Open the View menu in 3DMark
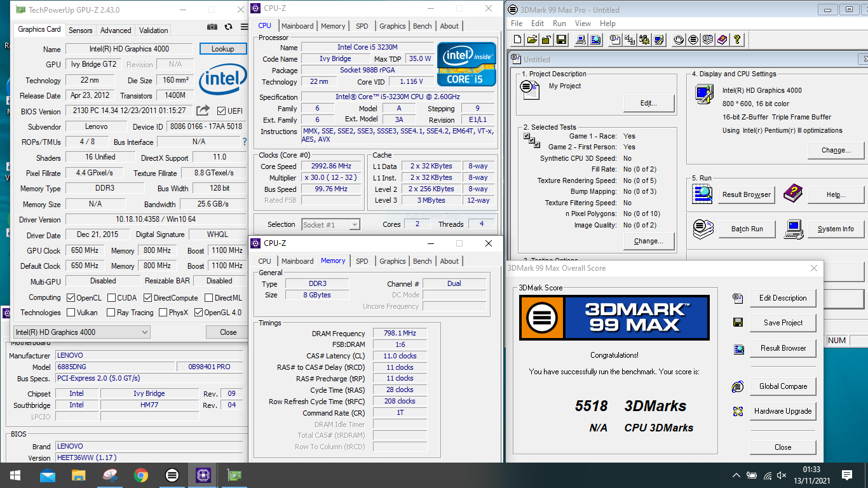Viewport: 868px width, 488px height. pyautogui.click(x=583, y=24)
